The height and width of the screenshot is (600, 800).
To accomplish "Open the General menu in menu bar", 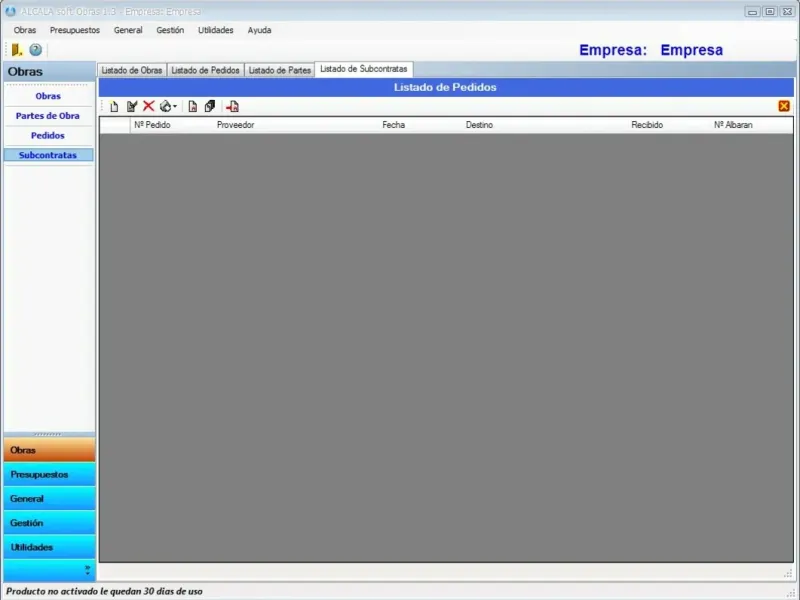I will coord(128,30).
